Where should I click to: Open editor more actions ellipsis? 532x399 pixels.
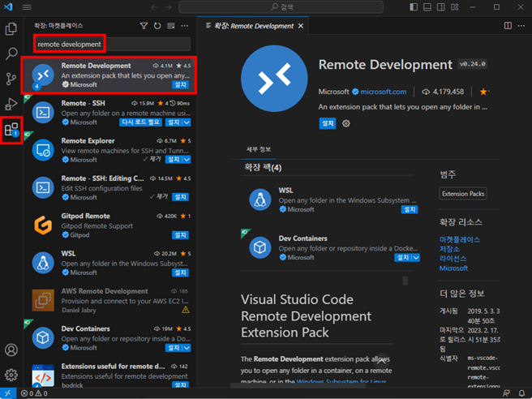[x=521, y=26]
